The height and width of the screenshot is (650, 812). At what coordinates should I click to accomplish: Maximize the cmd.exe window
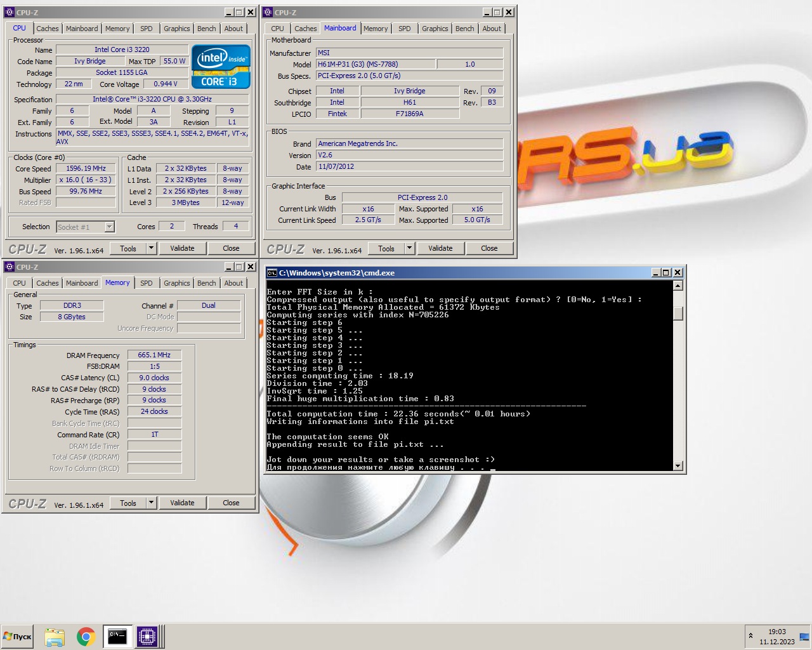pyautogui.click(x=666, y=272)
